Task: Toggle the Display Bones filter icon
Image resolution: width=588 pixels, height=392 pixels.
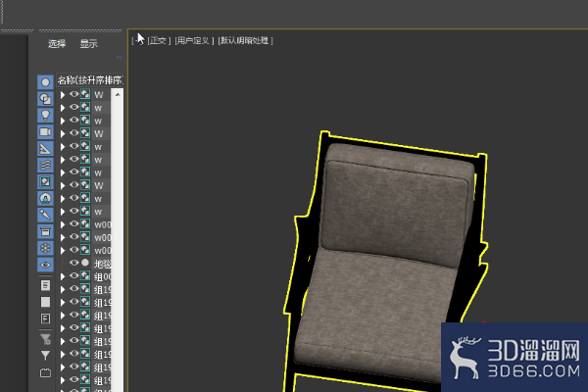Action: [x=45, y=215]
